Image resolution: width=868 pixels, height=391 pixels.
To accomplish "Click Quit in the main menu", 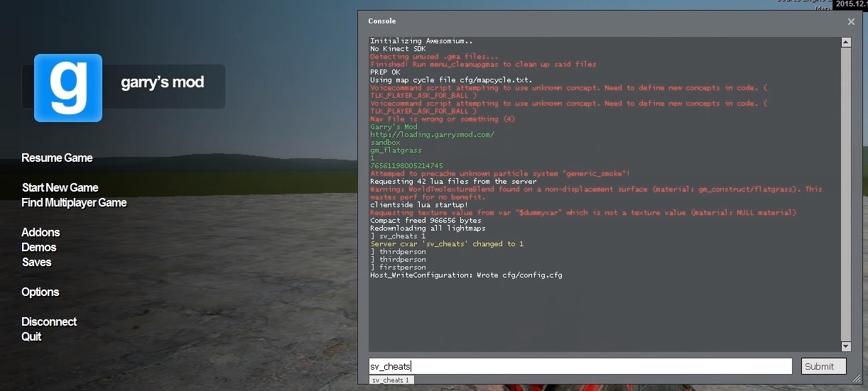I will click(31, 337).
